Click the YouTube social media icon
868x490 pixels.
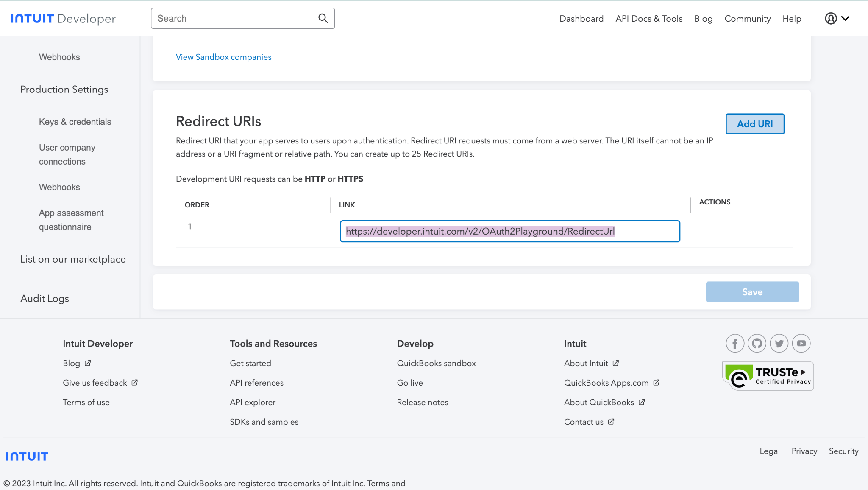point(800,343)
